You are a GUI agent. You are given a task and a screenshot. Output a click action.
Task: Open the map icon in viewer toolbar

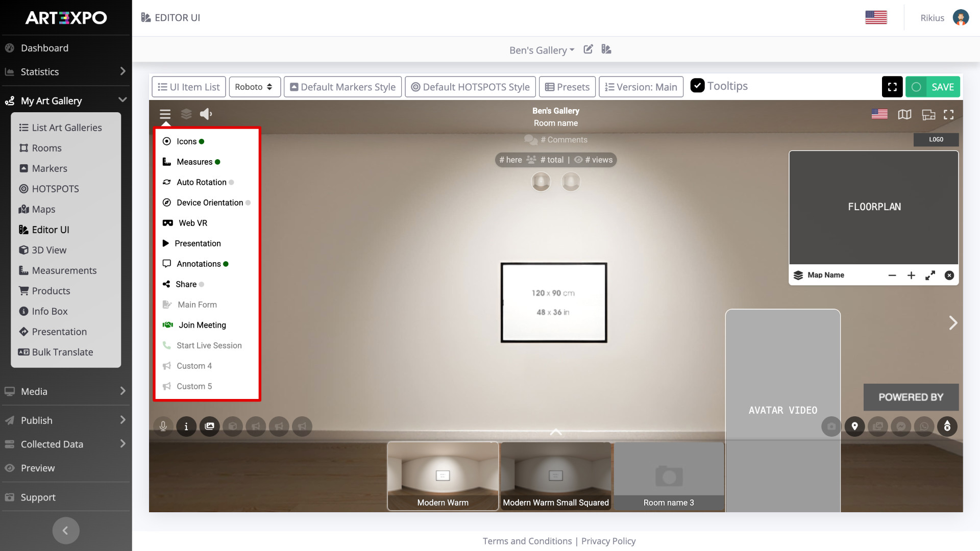[x=904, y=114]
